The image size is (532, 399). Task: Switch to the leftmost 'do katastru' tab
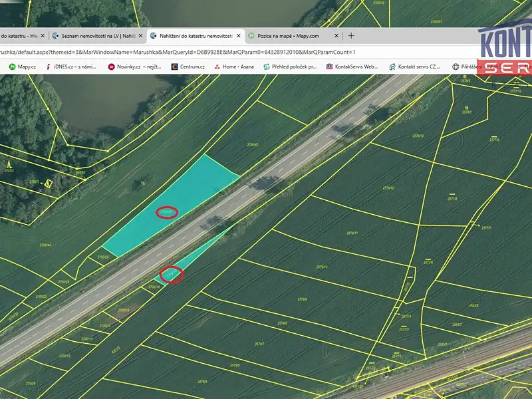click(x=19, y=36)
